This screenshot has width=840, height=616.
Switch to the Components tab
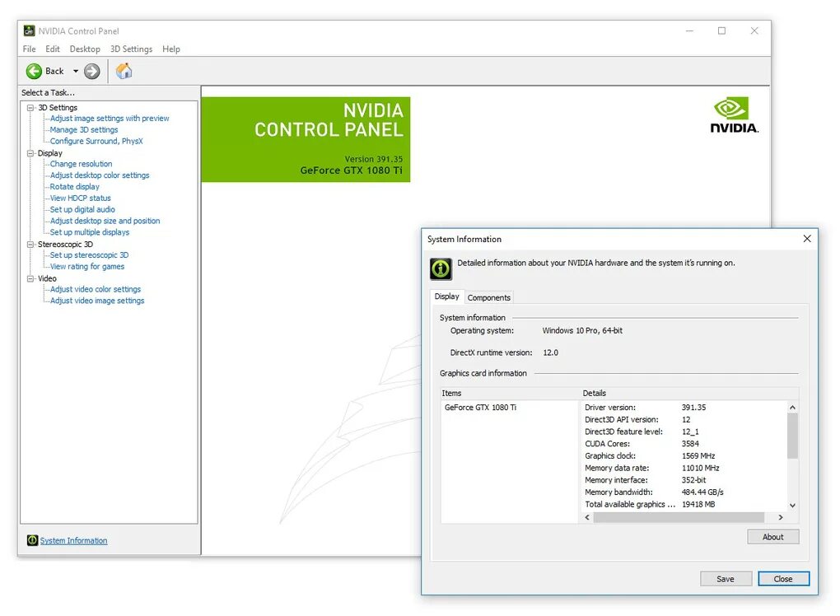(488, 298)
